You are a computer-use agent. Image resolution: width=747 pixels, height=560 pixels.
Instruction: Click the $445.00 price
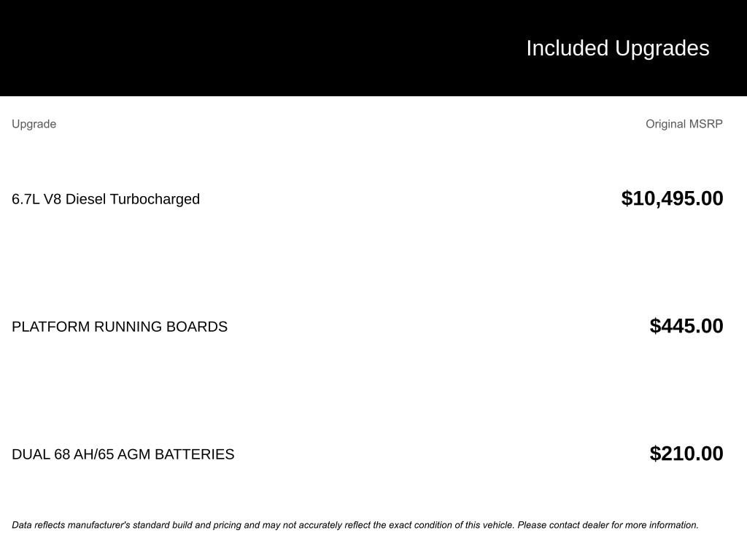pyautogui.click(x=686, y=326)
